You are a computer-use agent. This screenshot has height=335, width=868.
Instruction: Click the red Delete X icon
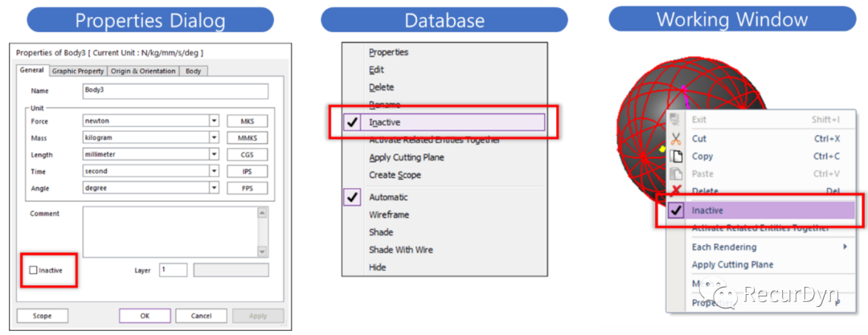pos(676,191)
